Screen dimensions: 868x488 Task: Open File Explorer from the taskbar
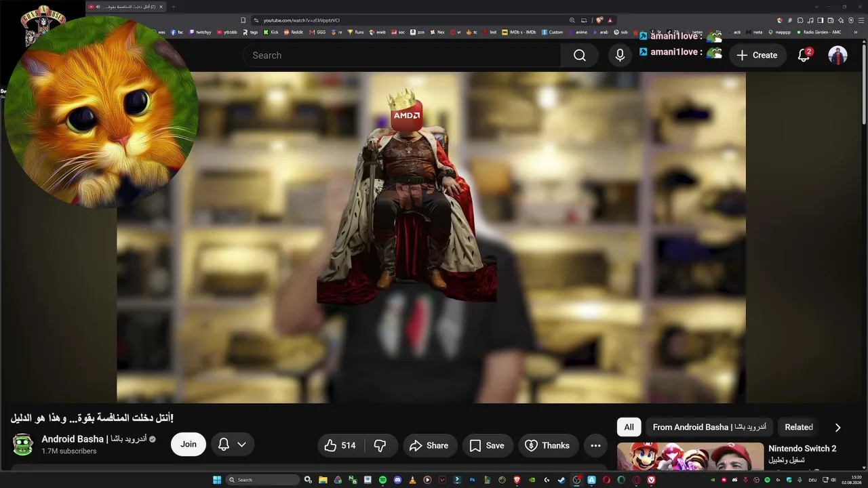click(x=323, y=480)
